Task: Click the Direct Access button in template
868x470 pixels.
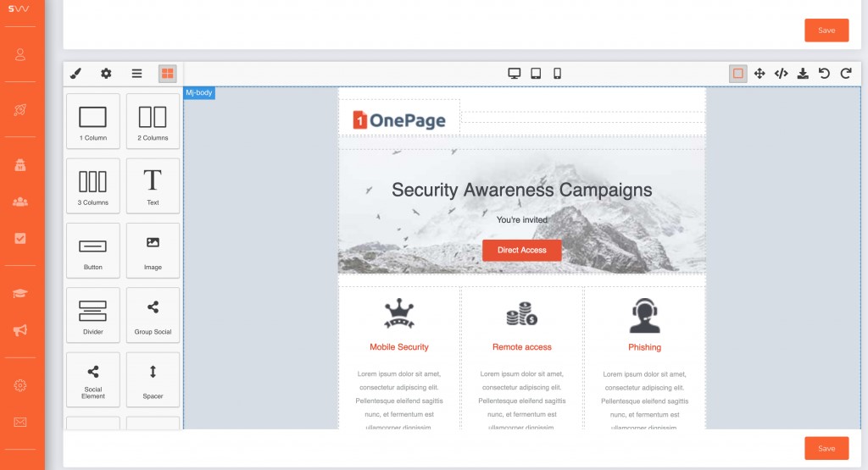Action: coord(521,250)
